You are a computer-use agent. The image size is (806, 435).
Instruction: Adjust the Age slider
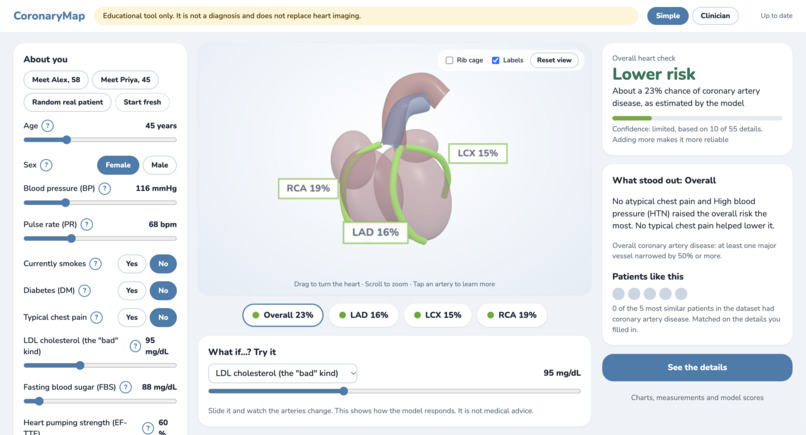(100, 140)
